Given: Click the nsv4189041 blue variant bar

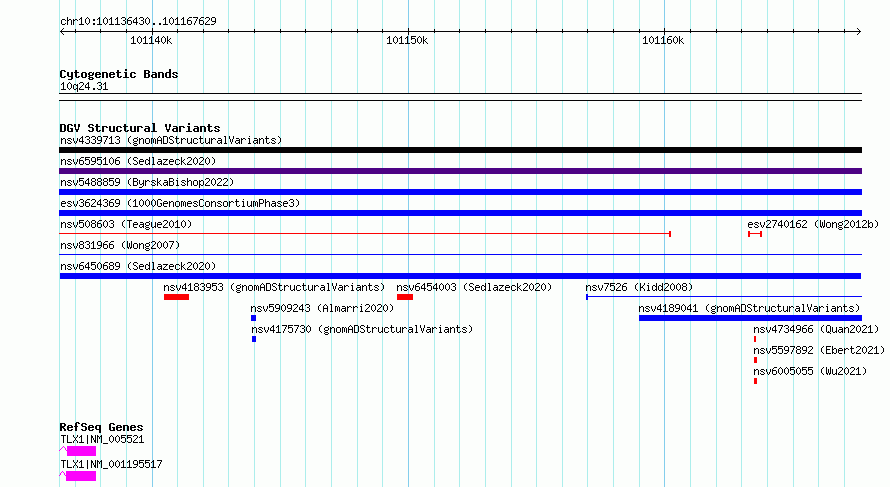Looking at the screenshot, I should click(750, 318).
